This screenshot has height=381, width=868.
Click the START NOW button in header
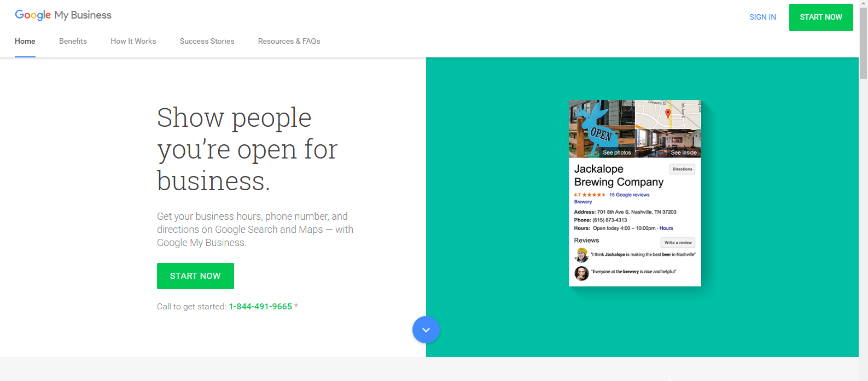pos(821,17)
